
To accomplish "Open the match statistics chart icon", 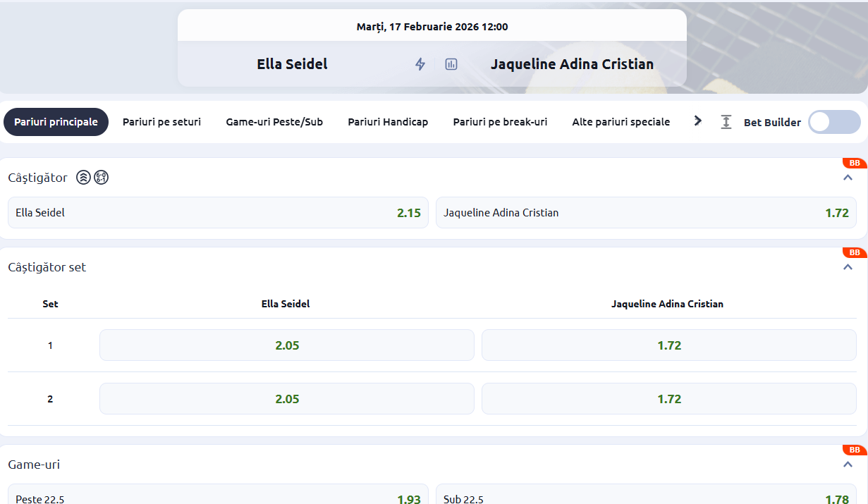I will 451,64.
